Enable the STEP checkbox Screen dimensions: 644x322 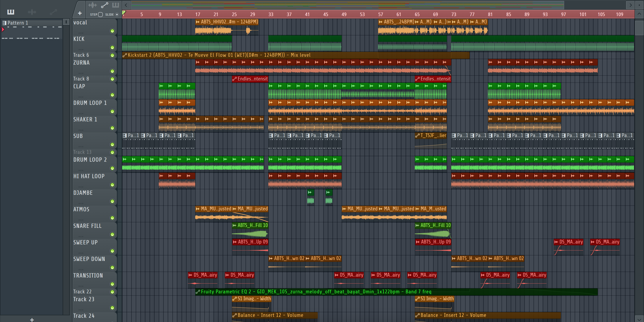[x=100, y=15]
